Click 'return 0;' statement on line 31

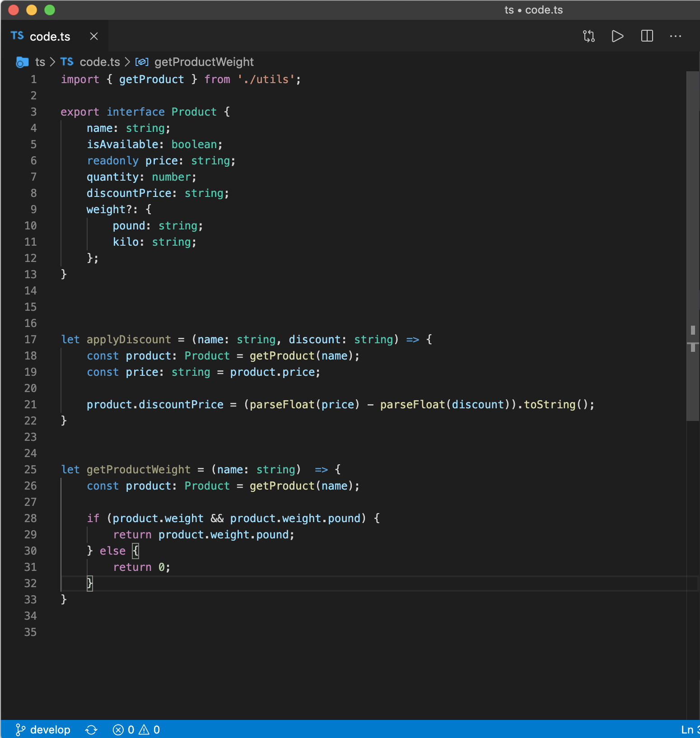click(142, 567)
